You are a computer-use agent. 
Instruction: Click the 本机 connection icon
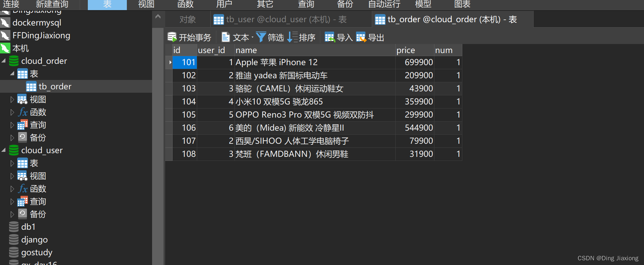click(x=5, y=48)
